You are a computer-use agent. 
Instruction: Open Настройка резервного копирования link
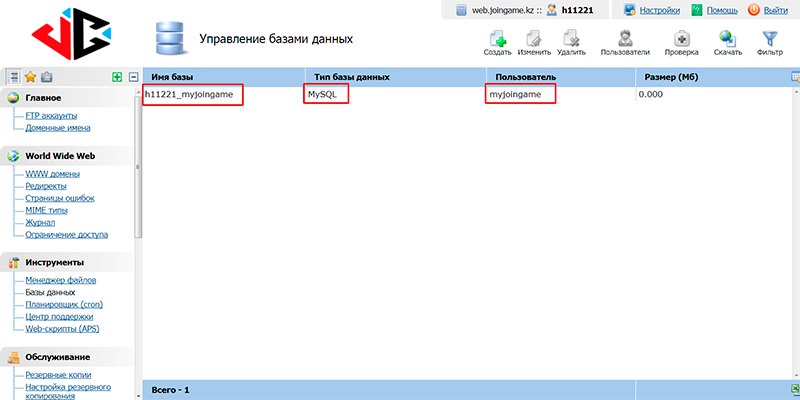(68, 392)
